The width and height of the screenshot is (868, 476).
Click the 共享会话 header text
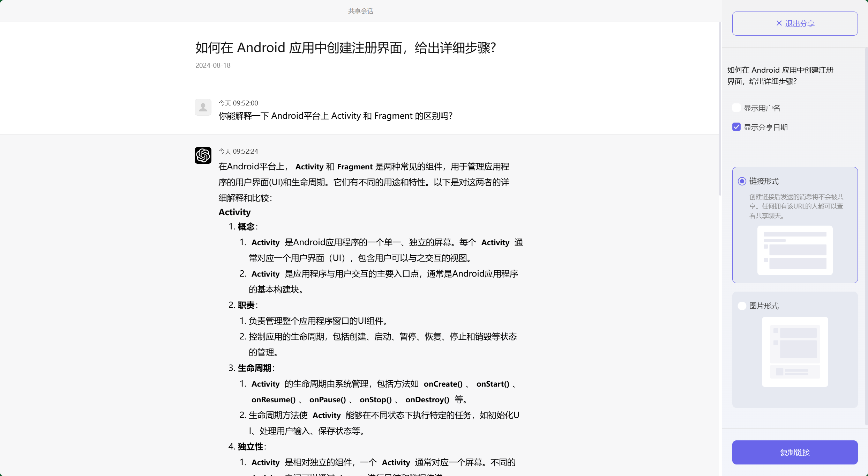coord(361,11)
